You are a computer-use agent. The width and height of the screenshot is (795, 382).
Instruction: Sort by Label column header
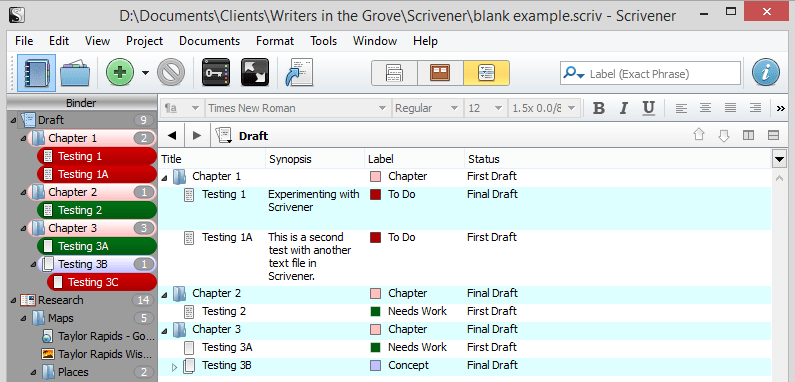pos(381,159)
